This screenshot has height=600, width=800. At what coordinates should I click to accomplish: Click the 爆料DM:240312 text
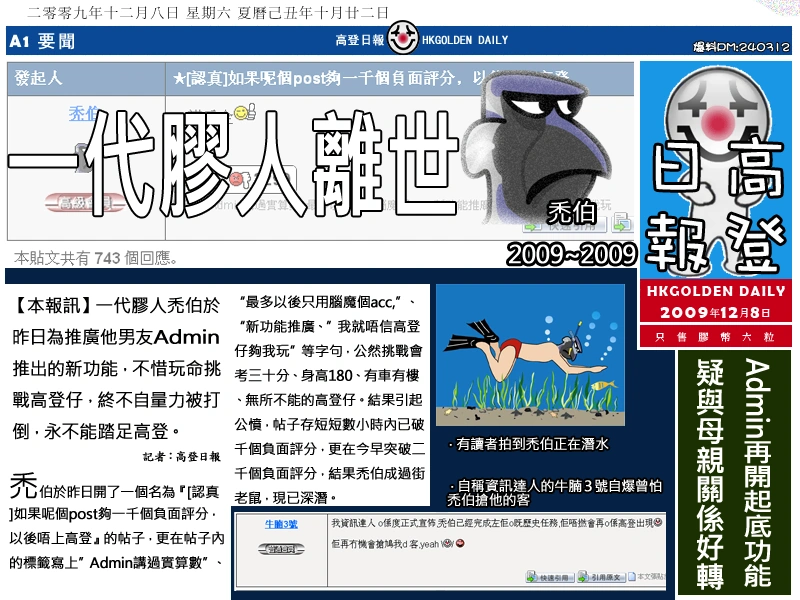click(x=741, y=47)
